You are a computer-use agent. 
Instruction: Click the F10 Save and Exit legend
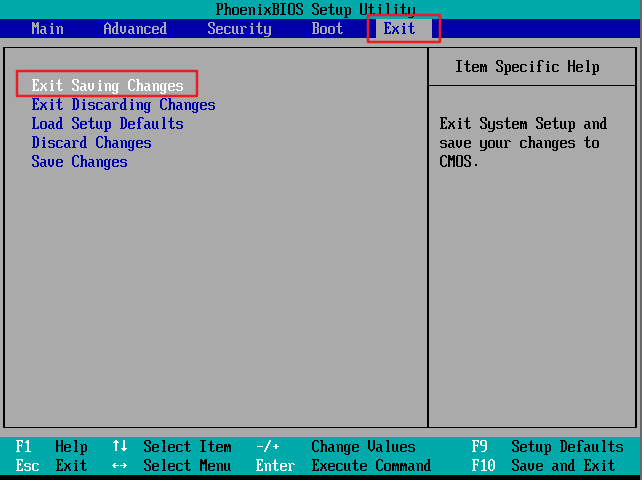[x=543, y=466]
